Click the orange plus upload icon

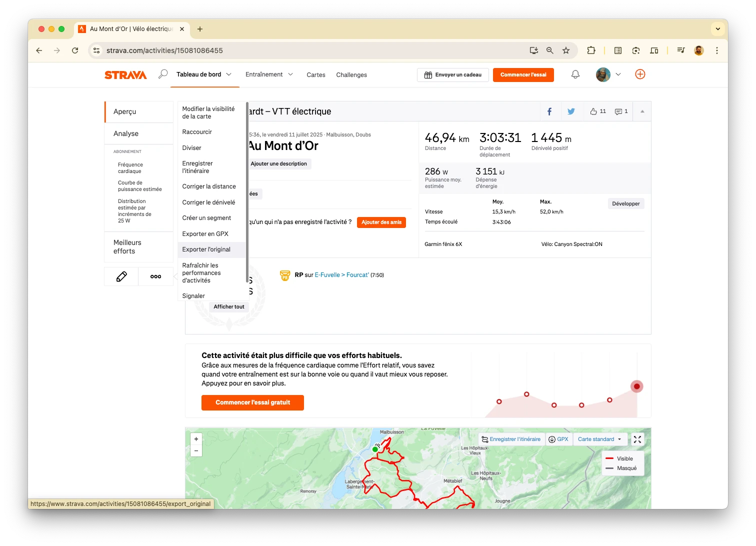click(640, 74)
